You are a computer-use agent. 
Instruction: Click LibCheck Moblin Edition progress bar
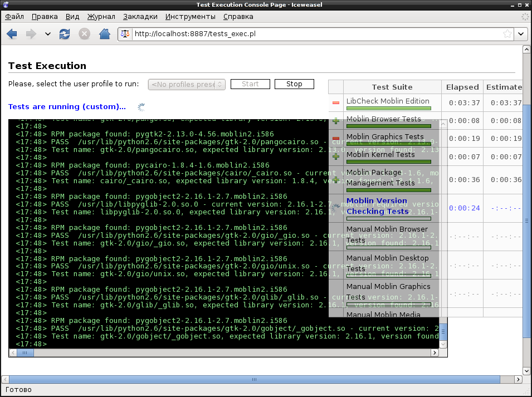(x=389, y=109)
